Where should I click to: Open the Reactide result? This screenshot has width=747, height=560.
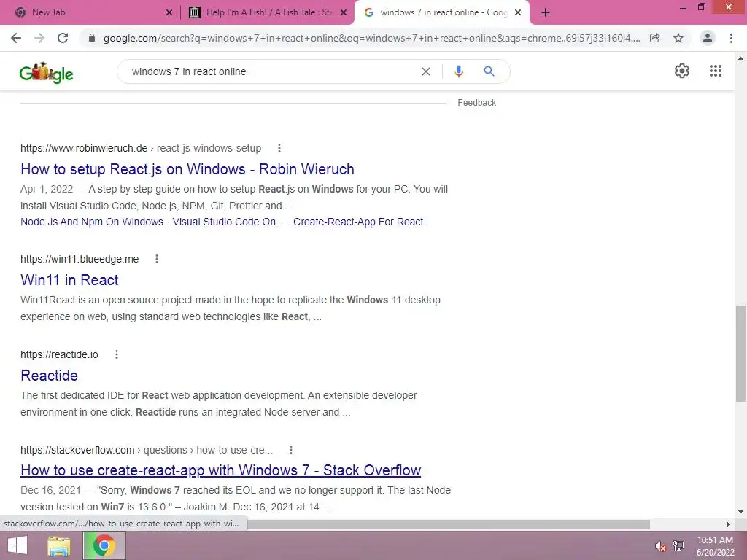coord(49,376)
